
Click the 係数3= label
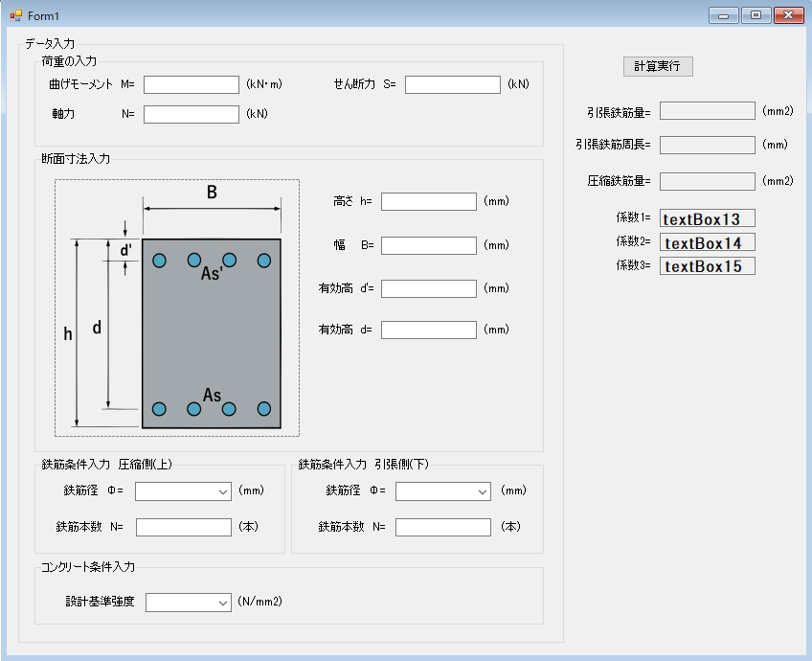pyautogui.click(x=633, y=265)
